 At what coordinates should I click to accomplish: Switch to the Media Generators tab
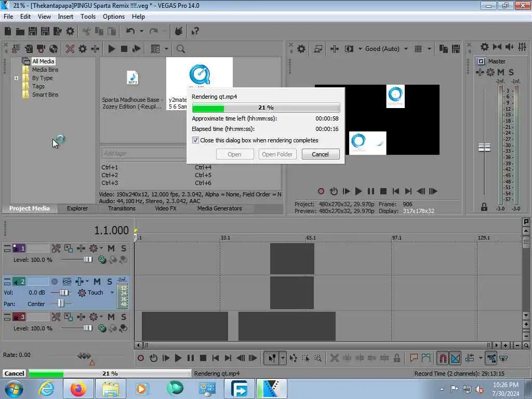pyautogui.click(x=220, y=208)
